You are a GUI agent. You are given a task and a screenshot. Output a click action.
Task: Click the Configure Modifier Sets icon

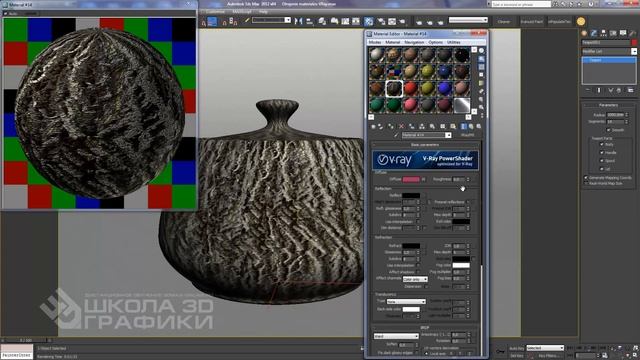631,90
